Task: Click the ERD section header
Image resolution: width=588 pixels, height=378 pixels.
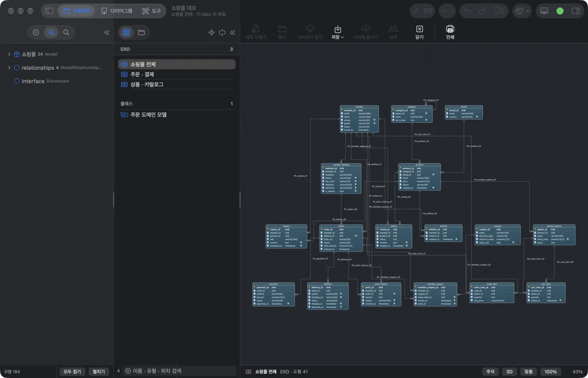Action: 177,49
